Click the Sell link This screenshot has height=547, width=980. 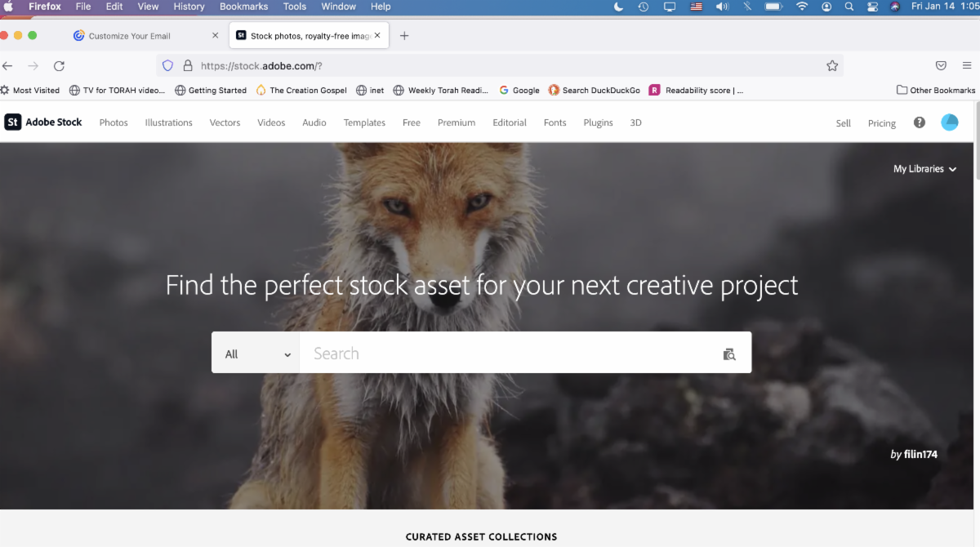(x=843, y=123)
